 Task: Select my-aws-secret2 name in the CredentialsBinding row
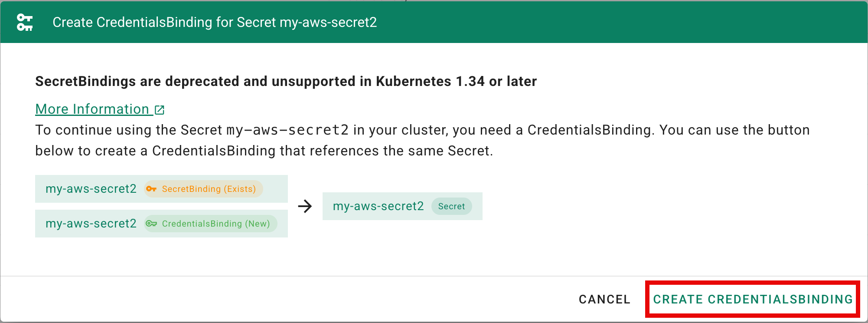(91, 224)
